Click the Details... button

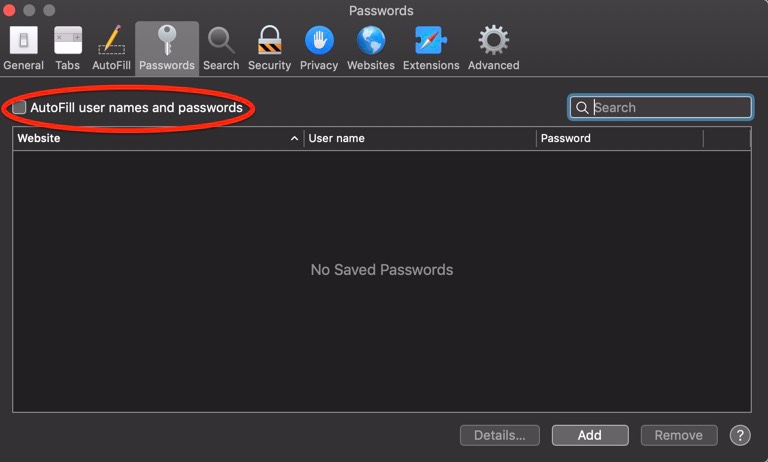point(500,435)
